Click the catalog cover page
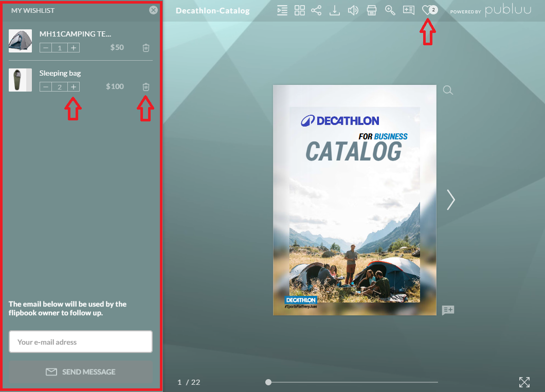 355,200
